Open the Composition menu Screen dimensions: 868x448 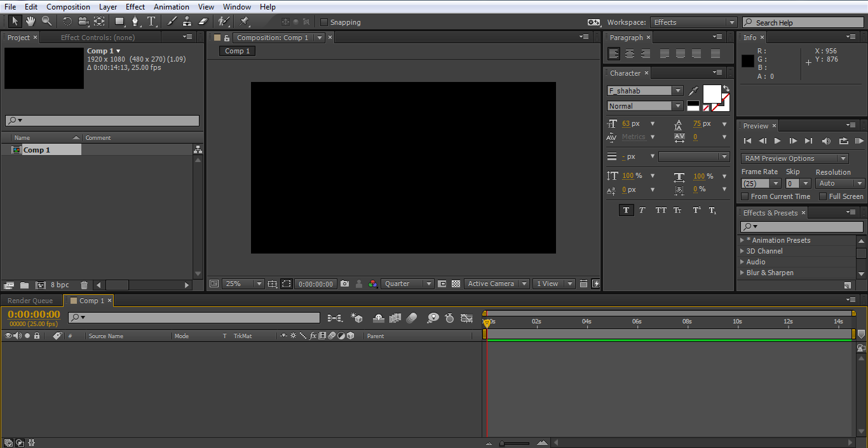68,7
